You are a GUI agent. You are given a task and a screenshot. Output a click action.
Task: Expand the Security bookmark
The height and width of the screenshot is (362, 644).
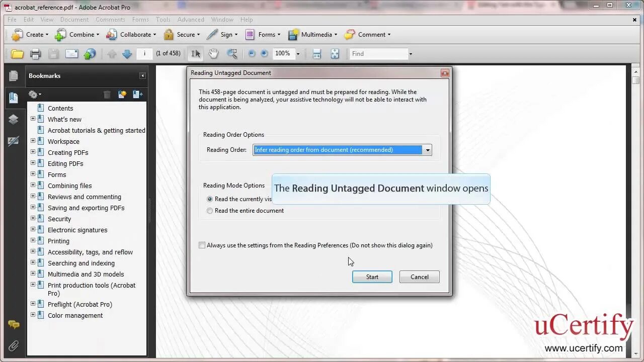[33, 218]
